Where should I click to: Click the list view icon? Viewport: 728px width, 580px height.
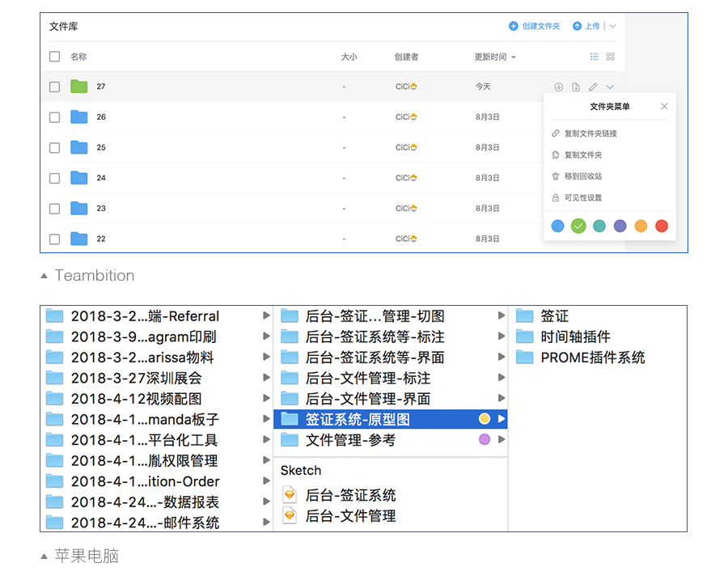[x=594, y=57]
